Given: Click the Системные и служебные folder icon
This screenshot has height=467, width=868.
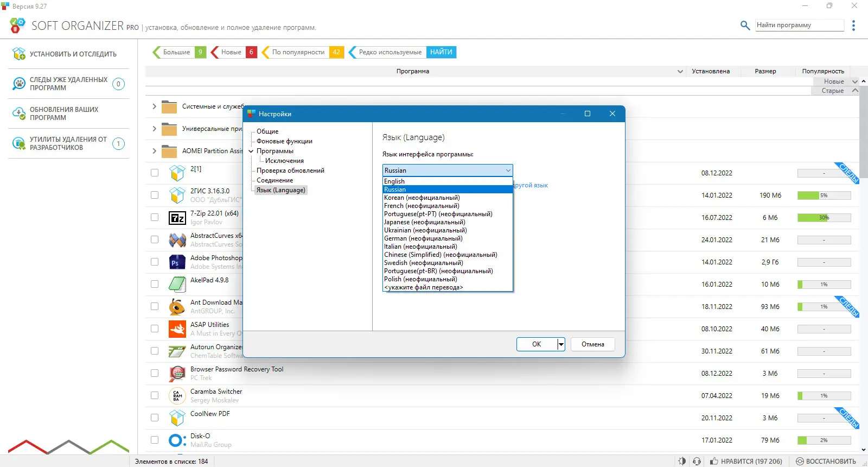Looking at the screenshot, I should point(169,107).
